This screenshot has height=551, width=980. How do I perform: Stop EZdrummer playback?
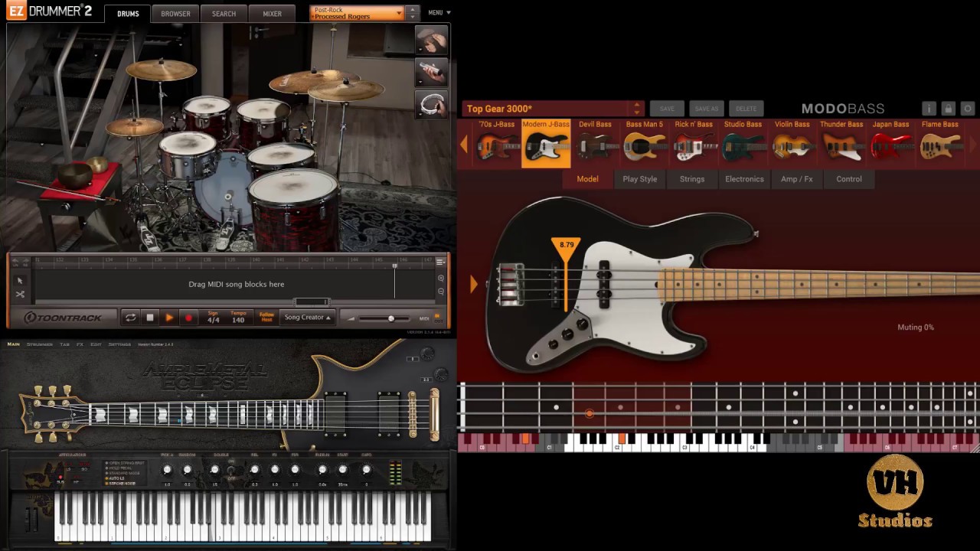(x=150, y=318)
